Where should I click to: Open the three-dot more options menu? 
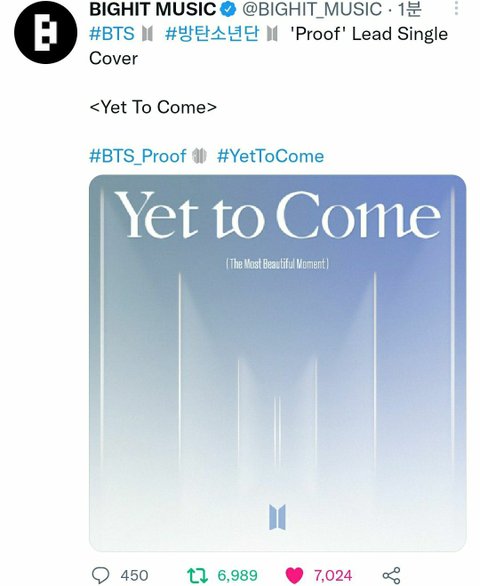pyautogui.click(x=456, y=8)
